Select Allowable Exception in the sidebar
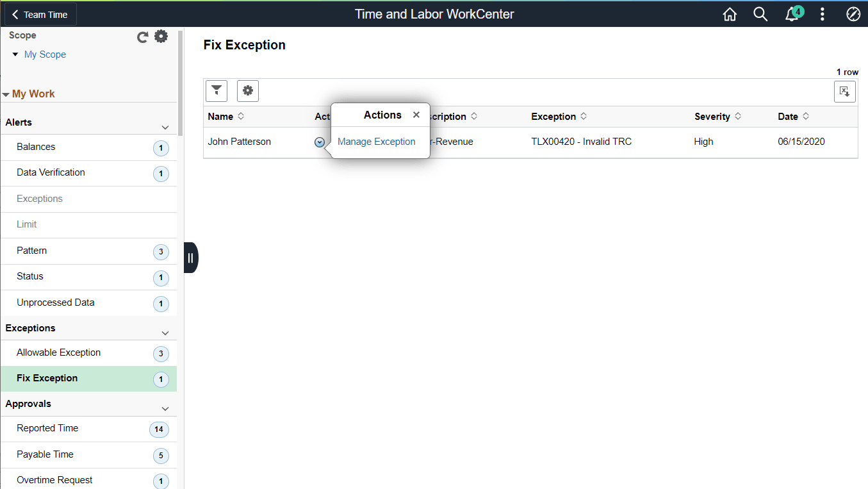Viewport: 868px width, 489px height. coord(59,352)
